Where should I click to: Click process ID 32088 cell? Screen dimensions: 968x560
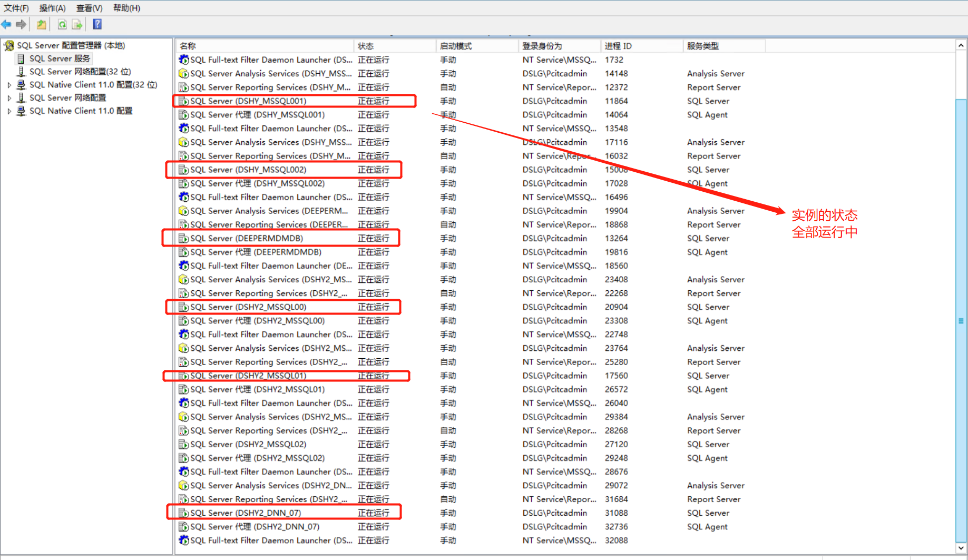[616, 541]
